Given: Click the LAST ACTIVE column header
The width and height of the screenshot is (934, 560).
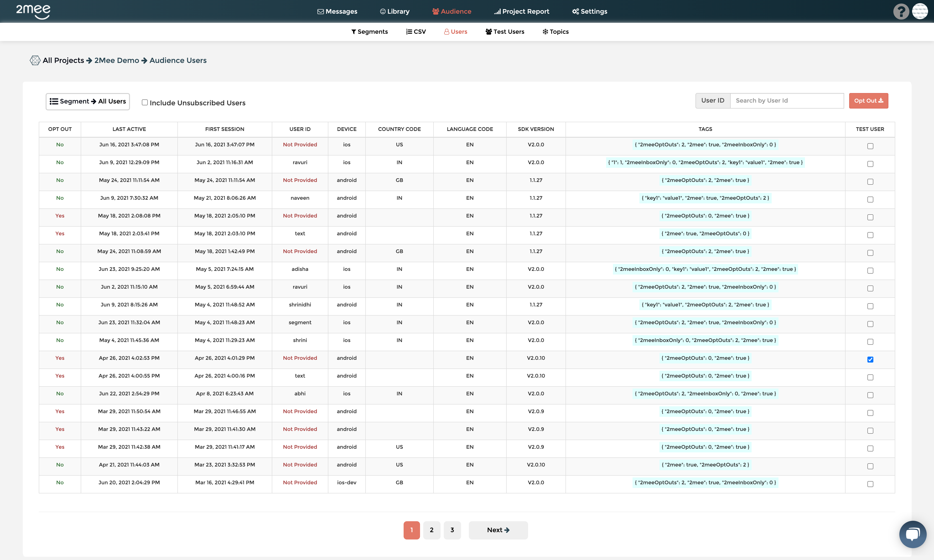Looking at the screenshot, I should pos(129,129).
